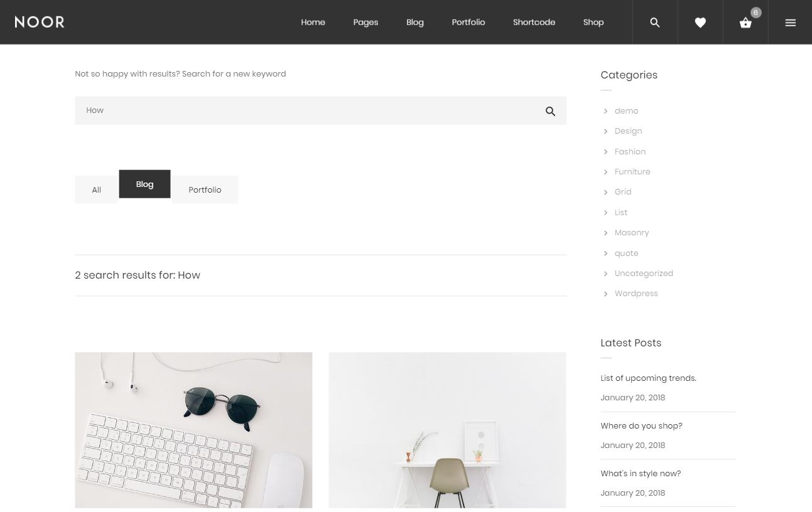Open the Shortcode menu
Image resolution: width=812 pixels, height=512 pixels.
[x=534, y=22]
